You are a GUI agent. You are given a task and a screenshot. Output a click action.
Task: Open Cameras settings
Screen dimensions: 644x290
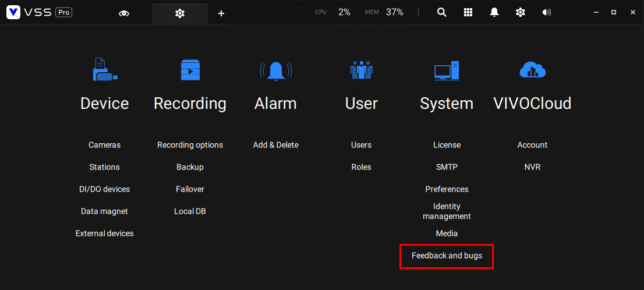click(x=104, y=145)
